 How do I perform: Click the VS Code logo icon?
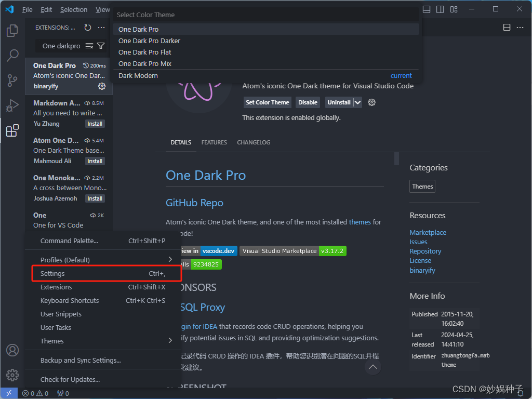click(9, 9)
